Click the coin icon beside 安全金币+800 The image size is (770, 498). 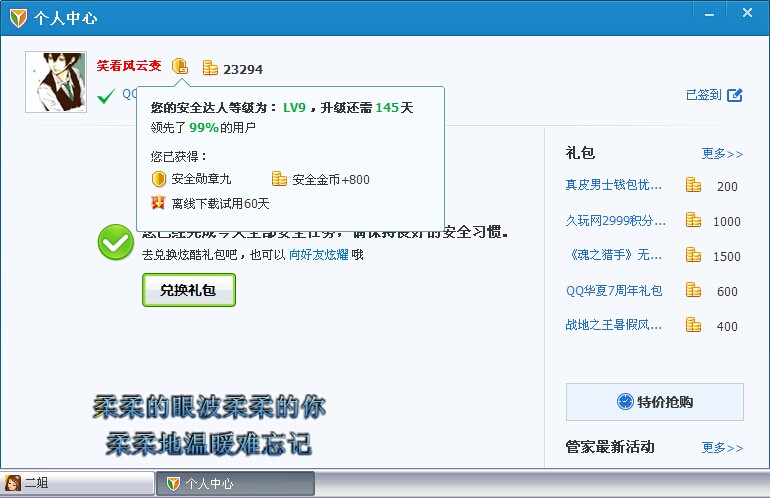pyautogui.click(x=279, y=179)
